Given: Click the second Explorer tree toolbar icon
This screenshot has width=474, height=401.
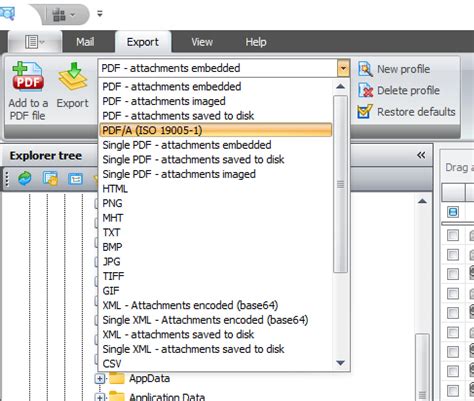Looking at the screenshot, I should [50, 178].
